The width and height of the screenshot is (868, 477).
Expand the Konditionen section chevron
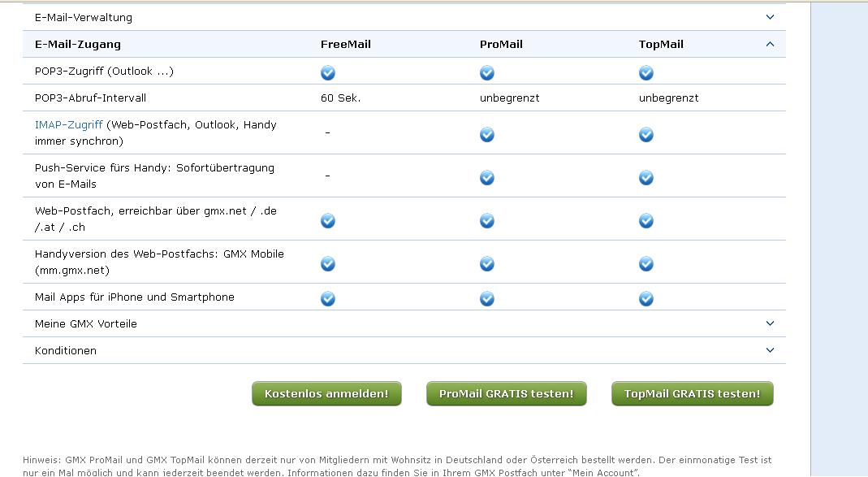pyautogui.click(x=770, y=350)
